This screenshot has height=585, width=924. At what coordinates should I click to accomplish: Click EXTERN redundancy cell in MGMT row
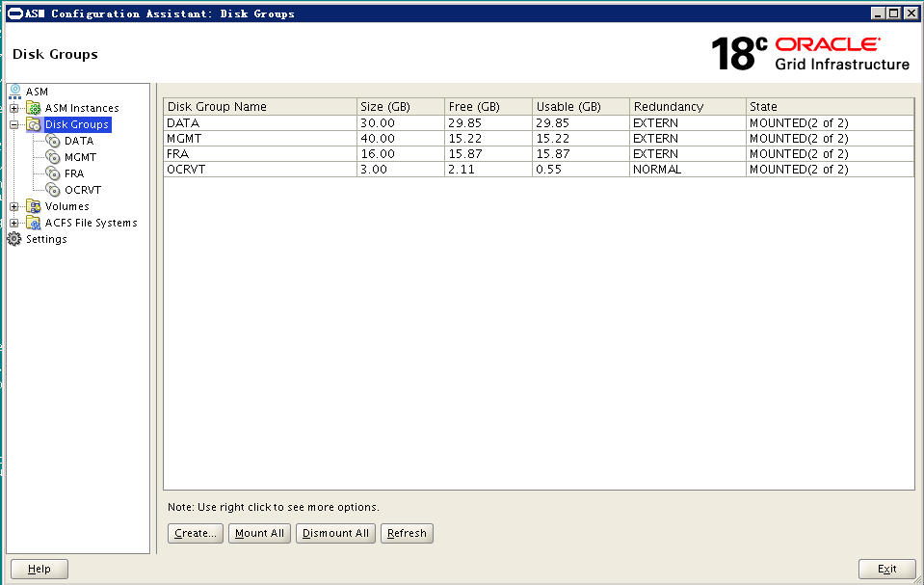[688, 139]
